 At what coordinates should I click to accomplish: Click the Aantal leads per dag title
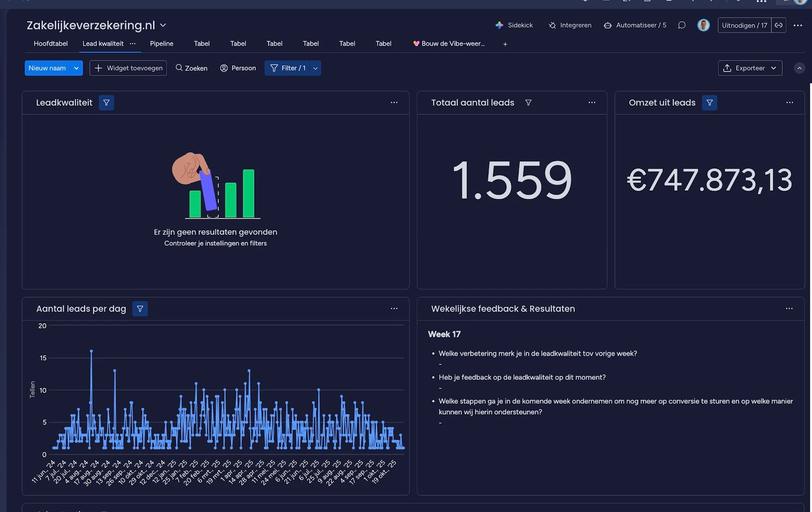[81, 309]
